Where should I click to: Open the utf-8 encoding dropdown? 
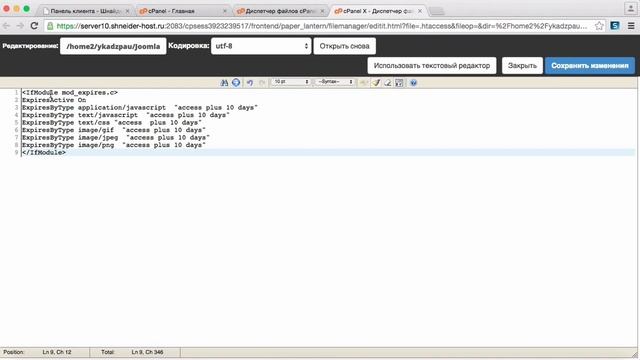coord(261,46)
